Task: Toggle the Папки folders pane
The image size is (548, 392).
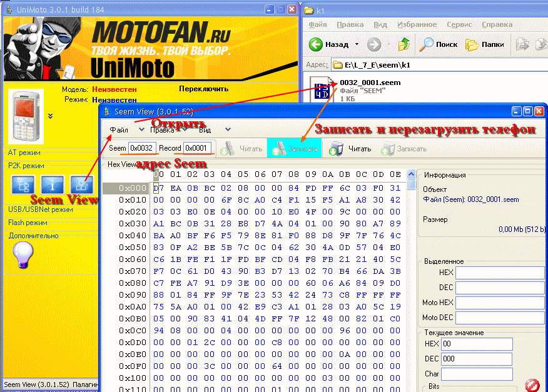Action: 485,44
